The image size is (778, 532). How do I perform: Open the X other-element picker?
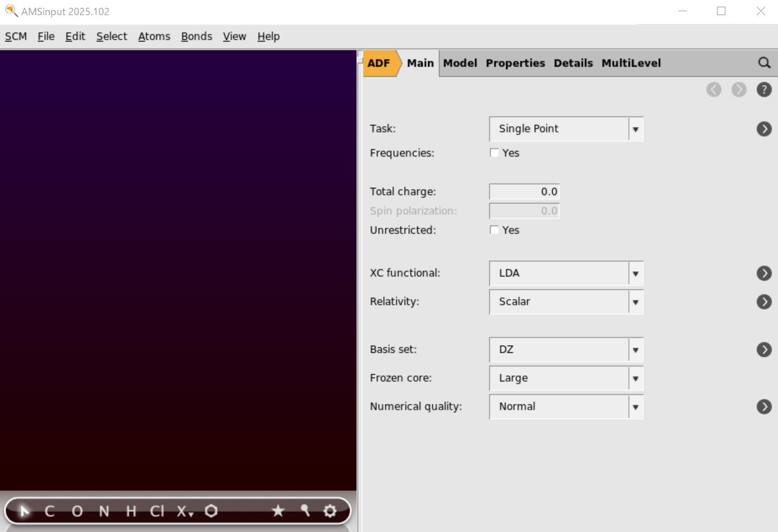coord(185,511)
